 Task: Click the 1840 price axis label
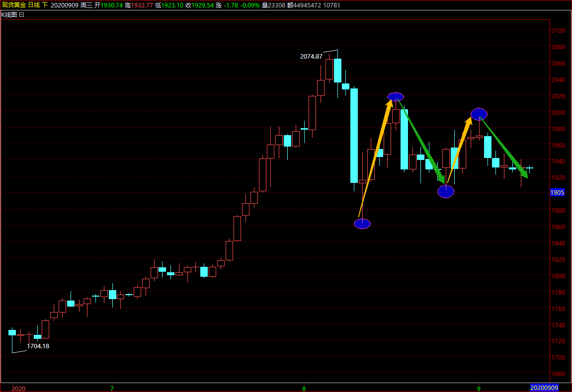(x=558, y=243)
